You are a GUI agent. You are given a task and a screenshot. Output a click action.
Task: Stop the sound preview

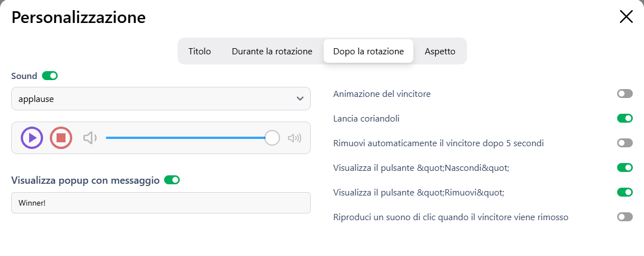click(61, 138)
